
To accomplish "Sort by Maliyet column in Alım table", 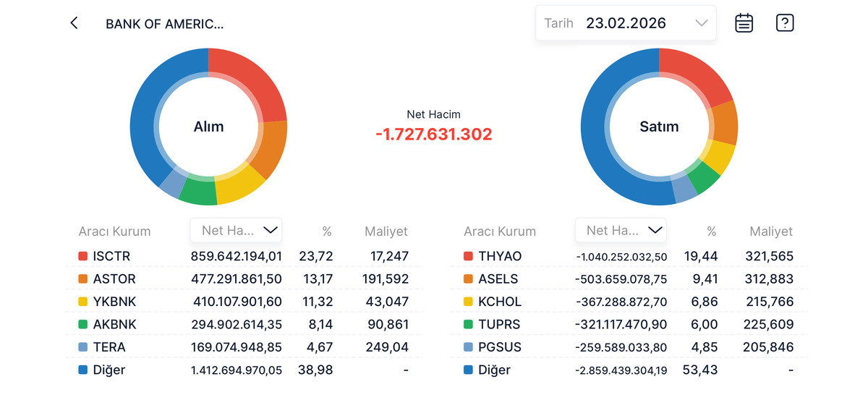I will coord(386,231).
